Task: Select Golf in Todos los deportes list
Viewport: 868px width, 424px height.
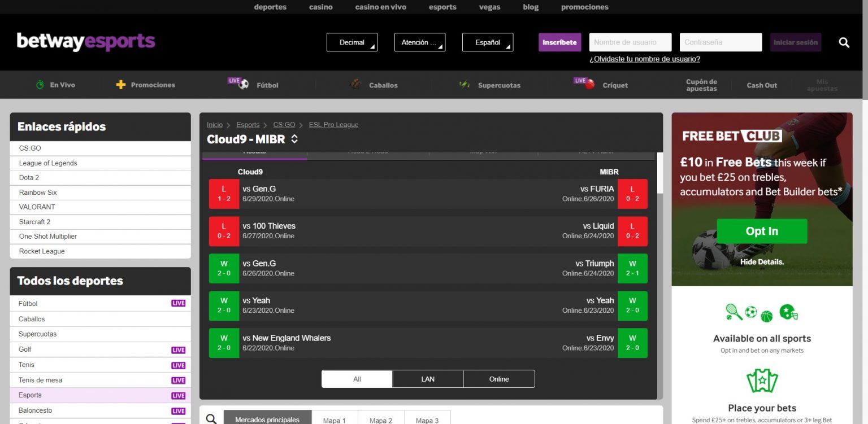Action: tap(101, 349)
